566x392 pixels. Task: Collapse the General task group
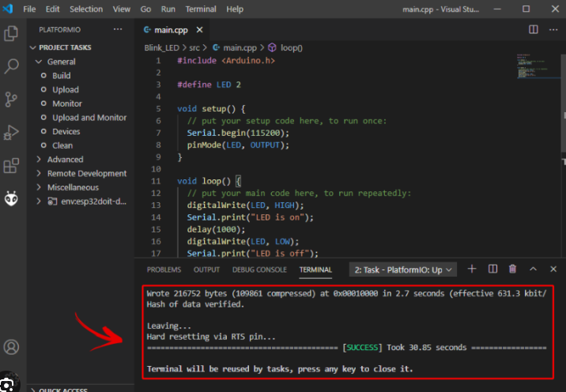pyautogui.click(x=61, y=62)
